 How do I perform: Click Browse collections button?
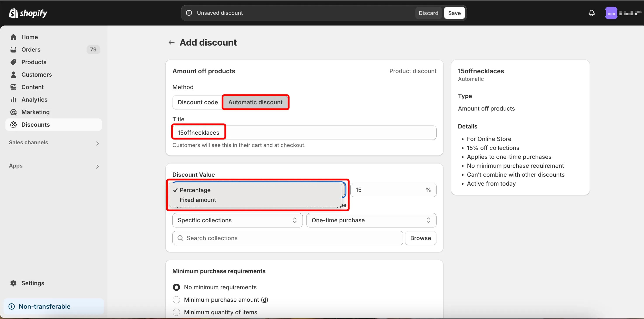pyautogui.click(x=421, y=238)
